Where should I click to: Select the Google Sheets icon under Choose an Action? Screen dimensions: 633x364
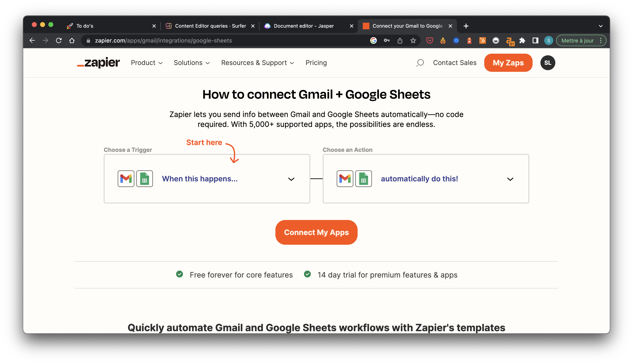(364, 178)
